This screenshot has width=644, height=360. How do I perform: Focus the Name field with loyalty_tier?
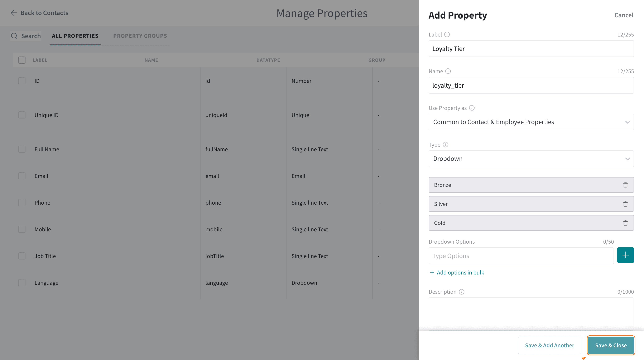531,85
